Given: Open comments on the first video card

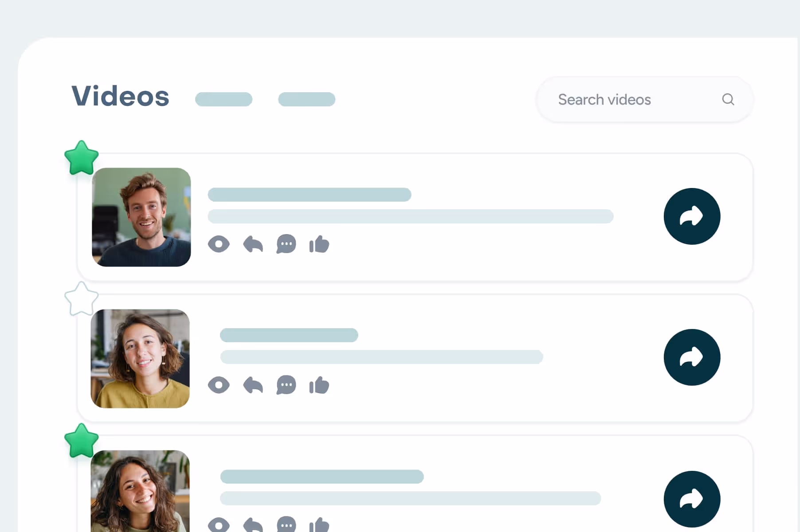Looking at the screenshot, I should (x=286, y=244).
